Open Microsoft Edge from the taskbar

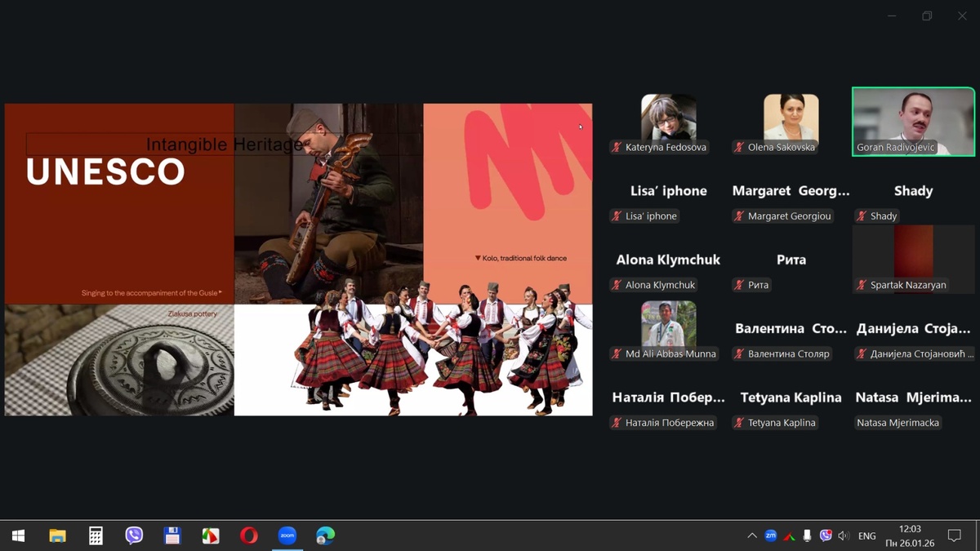(x=325, y=535)
